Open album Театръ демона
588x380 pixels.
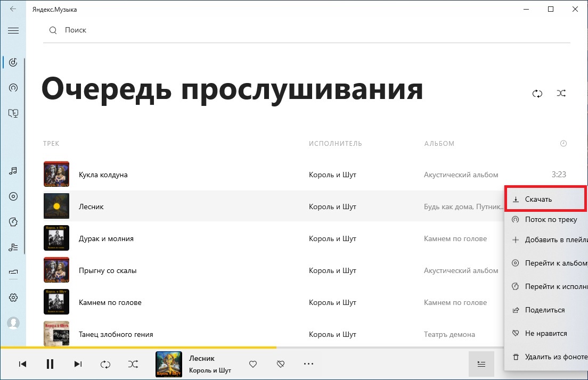[449, 334]
